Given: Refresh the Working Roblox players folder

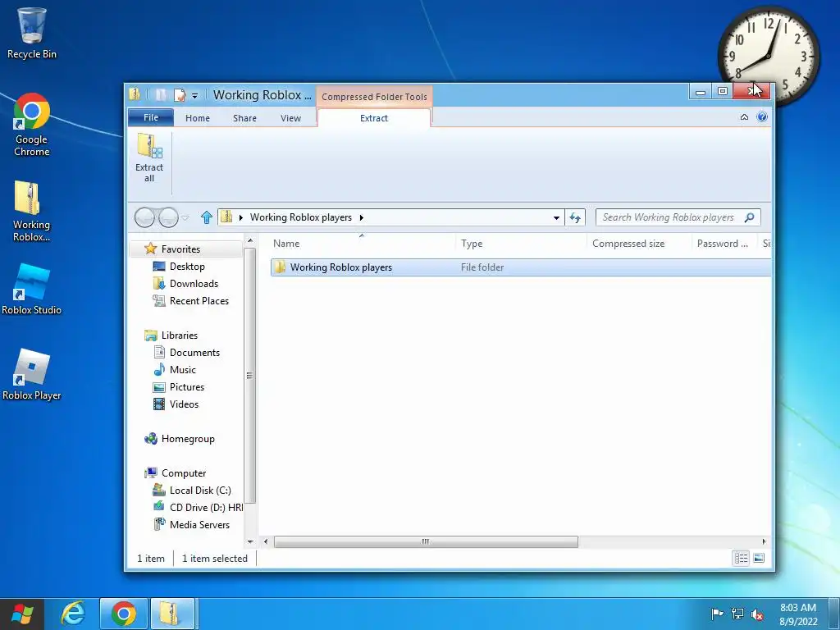Looking at the screenshot, I should pyautogui.click(x=575, y=217).
